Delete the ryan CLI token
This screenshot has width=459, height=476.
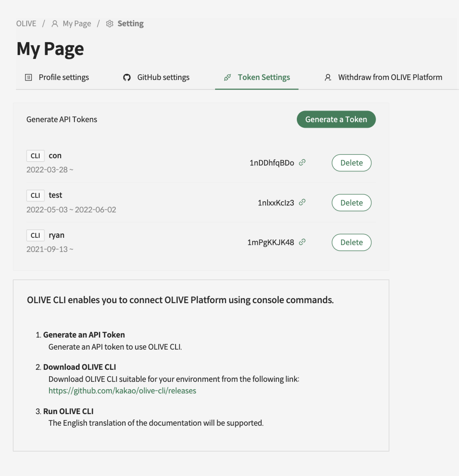pos(351,242)
